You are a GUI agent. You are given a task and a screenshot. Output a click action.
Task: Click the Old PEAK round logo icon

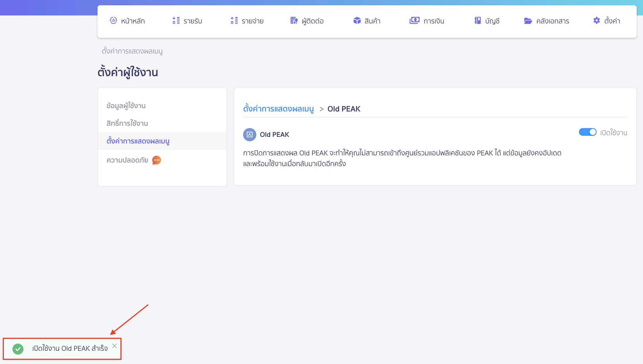click(x=249, y=135)
